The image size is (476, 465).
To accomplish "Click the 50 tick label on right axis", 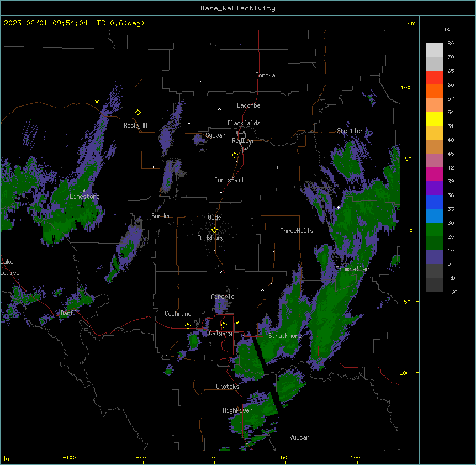I will tap(408, 158).
